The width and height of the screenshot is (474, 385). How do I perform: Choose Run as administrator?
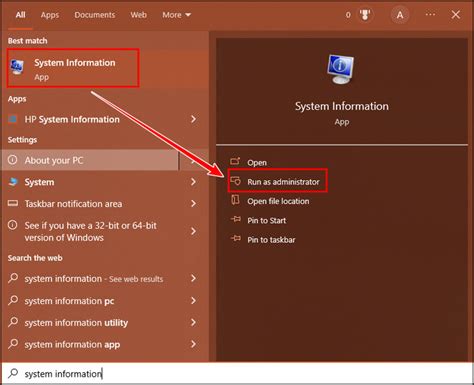click(x=283, y=182)
